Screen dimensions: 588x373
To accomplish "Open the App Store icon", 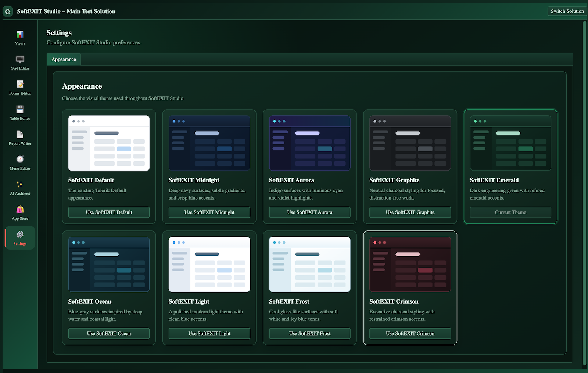I will coord(20,209).
